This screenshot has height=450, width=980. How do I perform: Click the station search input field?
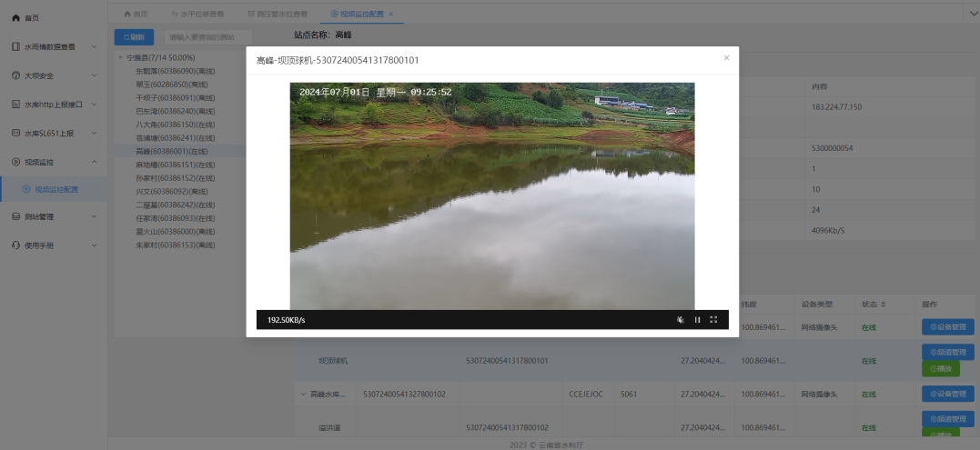[207, 37]
